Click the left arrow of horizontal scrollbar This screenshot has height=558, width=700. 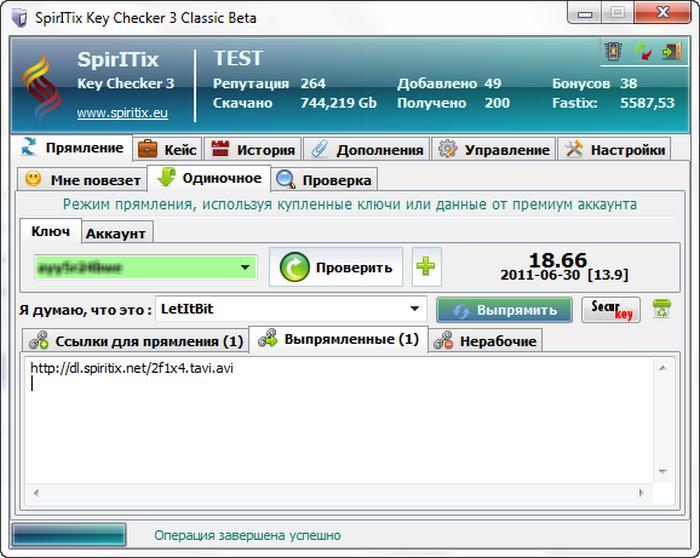(36, 493)
